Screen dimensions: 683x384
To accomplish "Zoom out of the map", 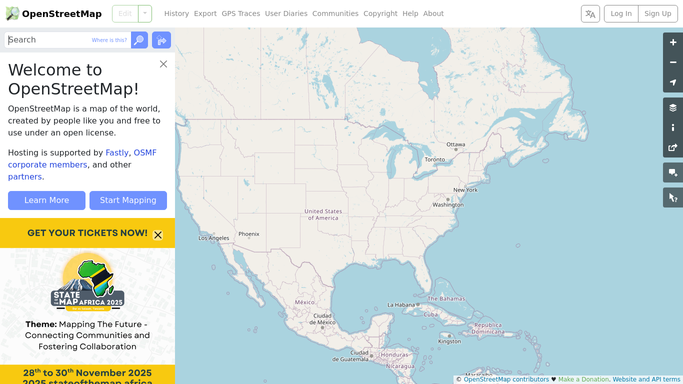I will pos(673,62).
